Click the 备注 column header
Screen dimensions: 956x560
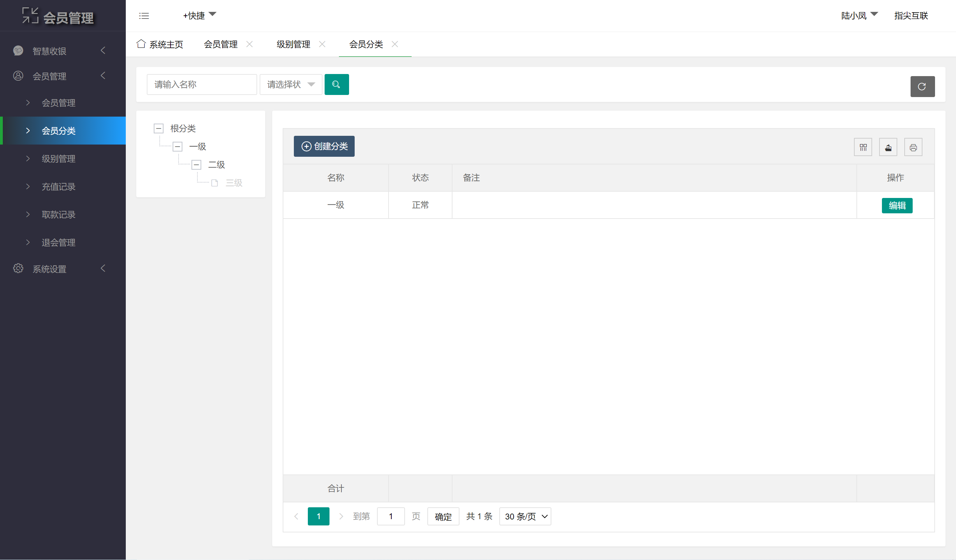[x=654, y=177]
